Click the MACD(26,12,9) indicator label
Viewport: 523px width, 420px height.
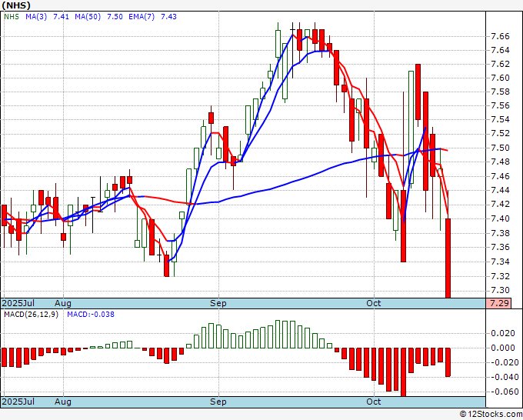coord(31,315)
